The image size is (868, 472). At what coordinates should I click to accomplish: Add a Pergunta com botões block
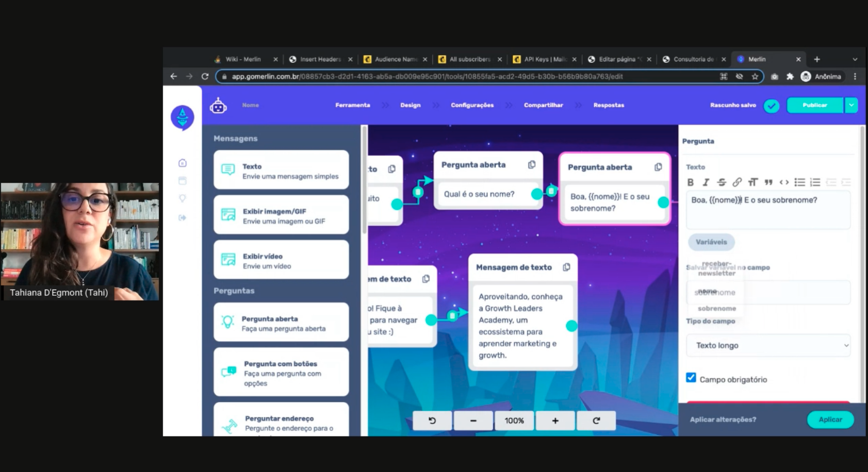coord(281,372)
